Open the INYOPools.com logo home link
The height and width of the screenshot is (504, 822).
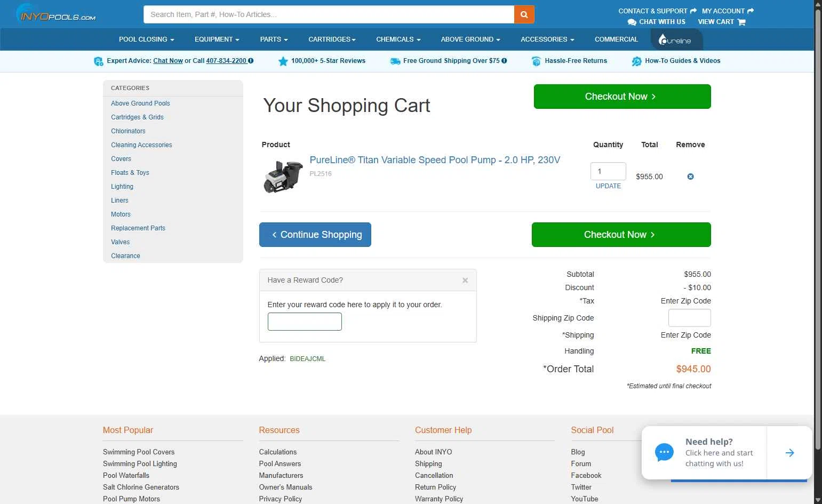coord(56,13)
